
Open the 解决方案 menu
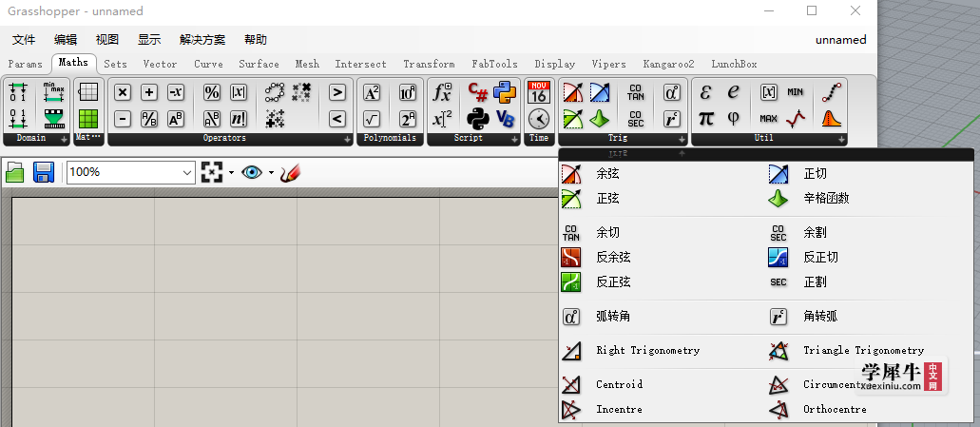point(202,39)
